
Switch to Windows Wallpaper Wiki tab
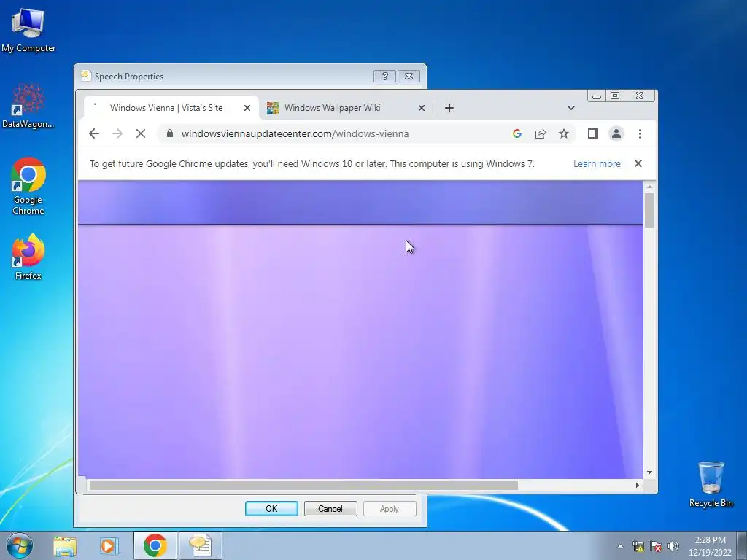coord(332,108)
